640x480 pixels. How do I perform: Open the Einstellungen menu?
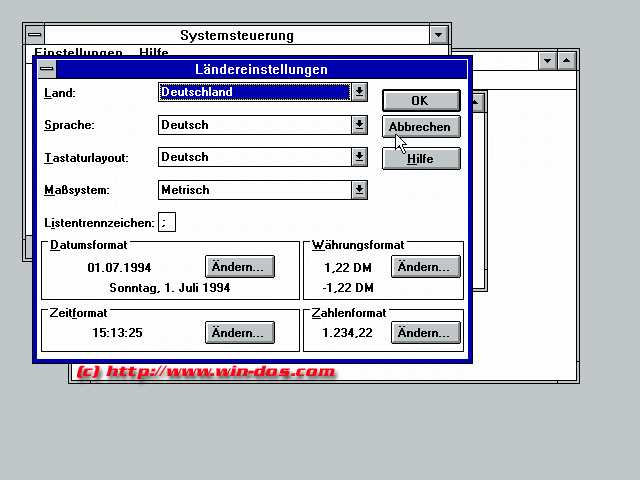(x=78, y=52)
